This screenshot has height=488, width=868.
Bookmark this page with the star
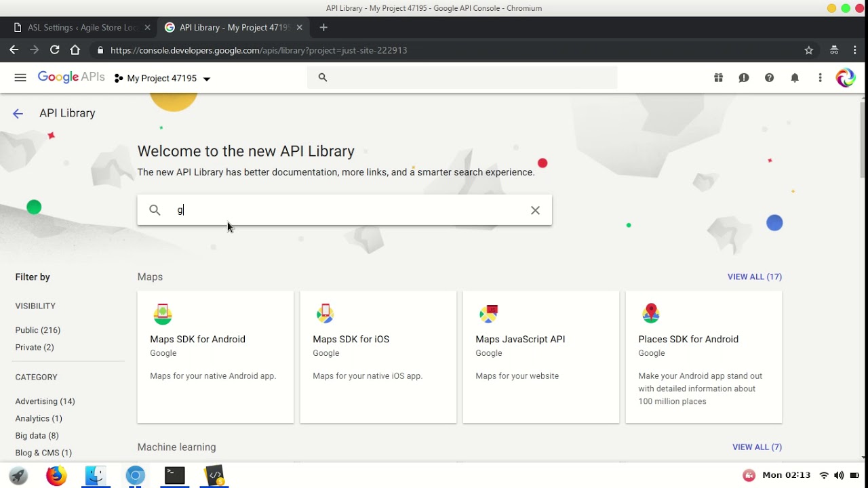tap(808, 50)
